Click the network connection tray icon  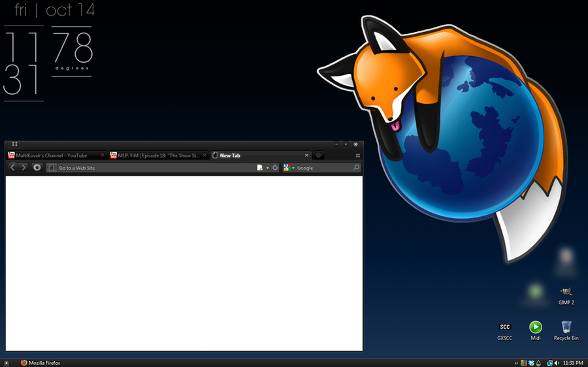[549, 363]
